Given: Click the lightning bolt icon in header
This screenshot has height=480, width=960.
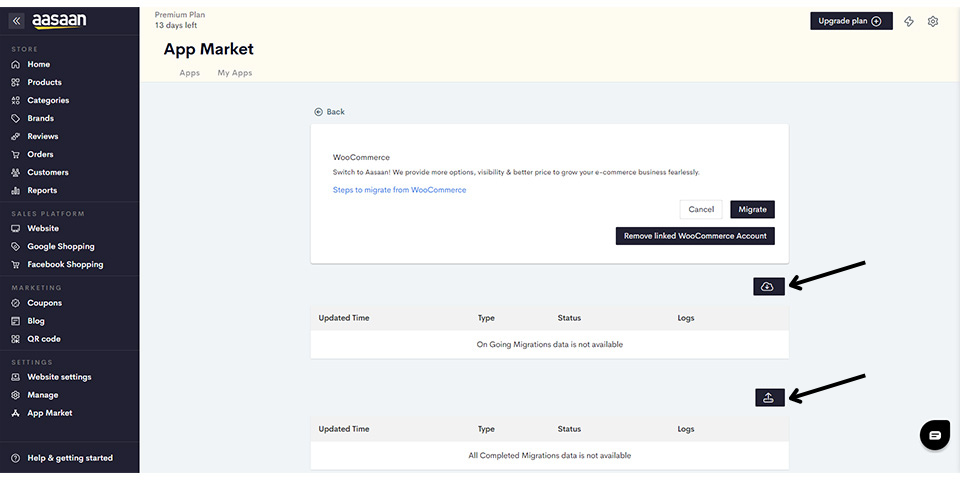Looking at the screenshot, I should coord(909,21).
